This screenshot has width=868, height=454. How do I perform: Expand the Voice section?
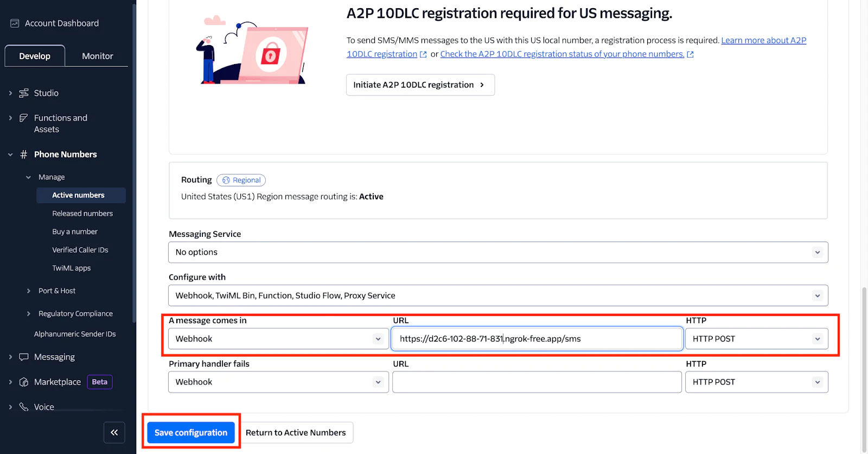(10, 407)
